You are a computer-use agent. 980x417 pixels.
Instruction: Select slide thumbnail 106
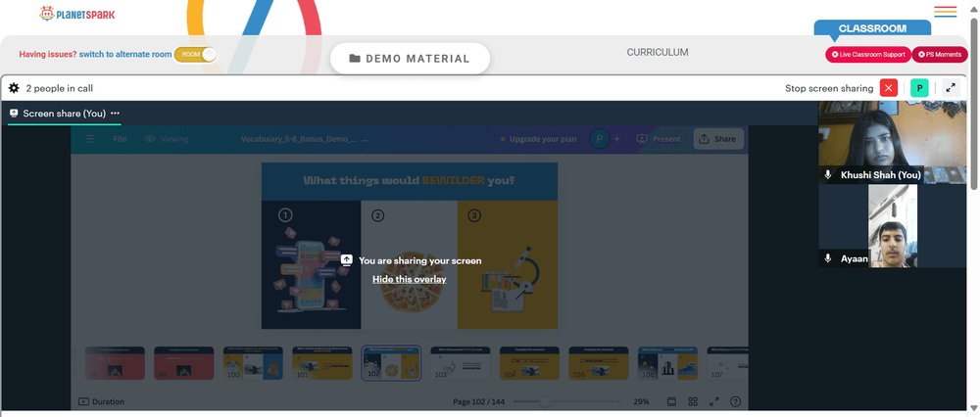click(x=667, y=363)
